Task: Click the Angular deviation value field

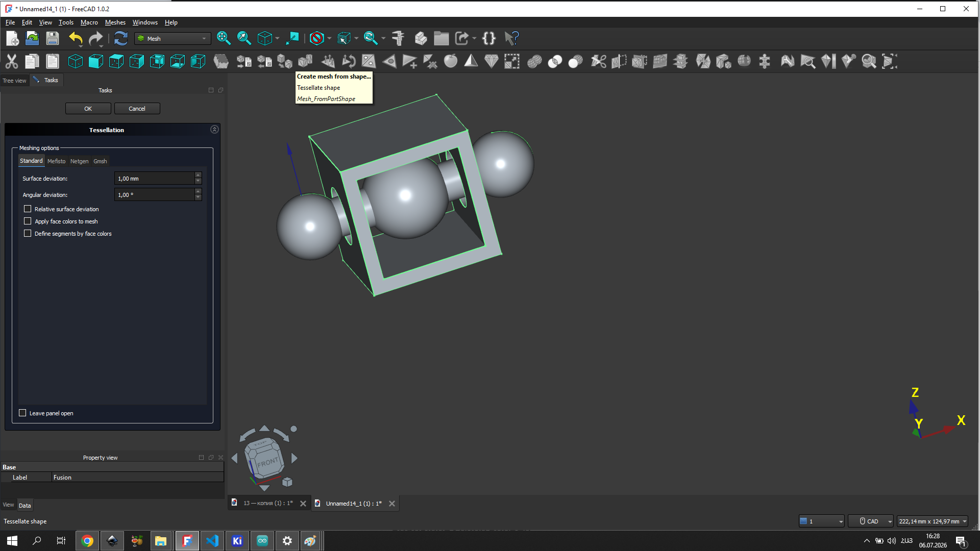Action: [154, 195]
